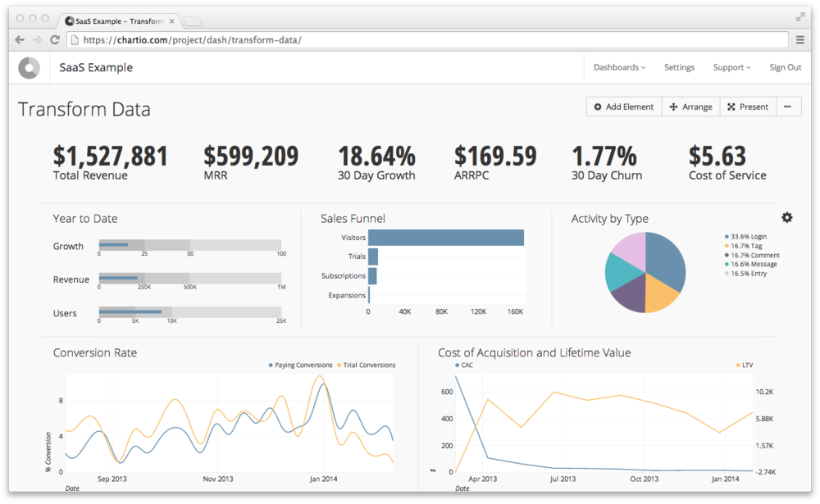Click the fullscreen arrows icon in title bar
Image resolution: width=820 pixels, height=504 pixels.
(x=800, y=17)
